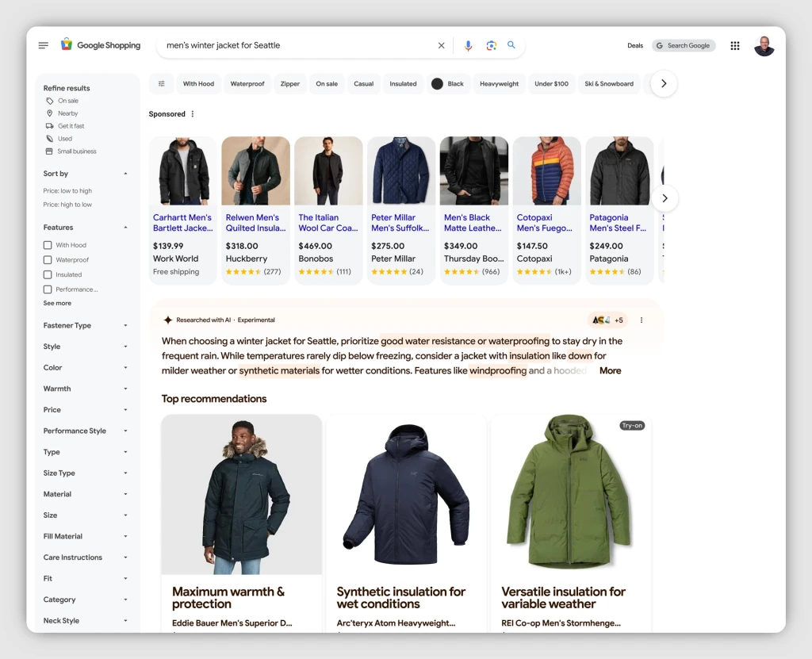Expand the Price filter

86,410
